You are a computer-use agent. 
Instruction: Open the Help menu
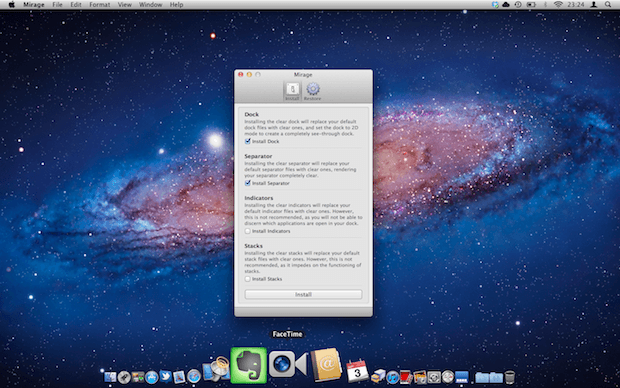[x=176, y=5]
